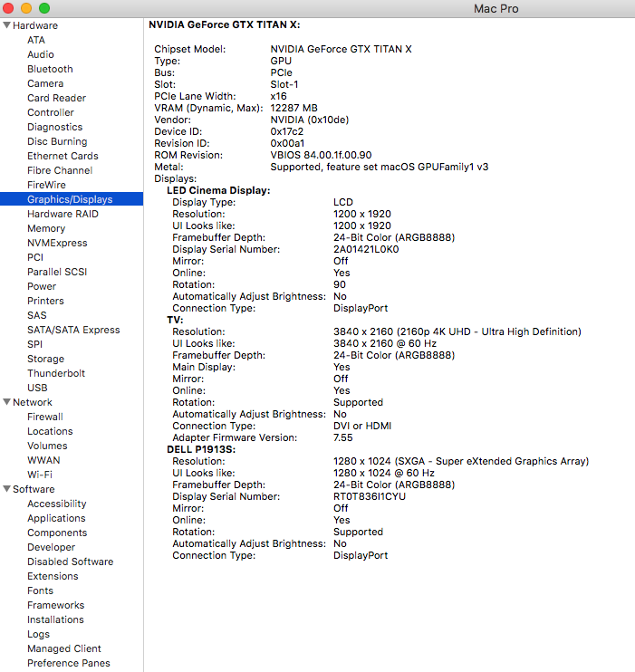635x672 pixels.
Task: Select SPI in the sidebar
Action: 34,344
